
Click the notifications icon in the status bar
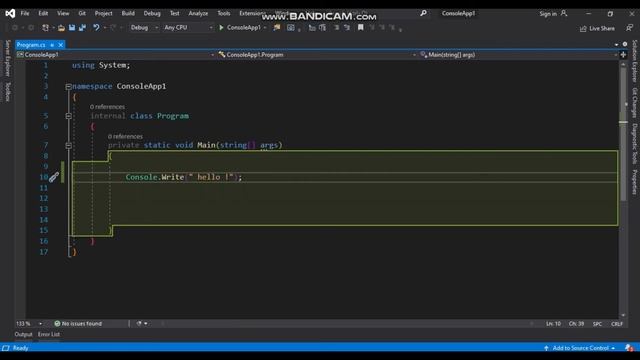(629, 348)
